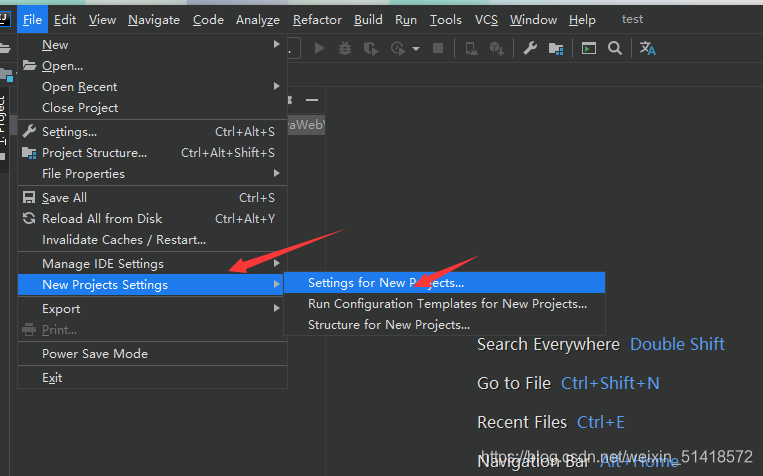Viewport: 763px width, 476px height.
Task: Click the wrench icon beside Settings...
Action: click(x=29, y=131)
